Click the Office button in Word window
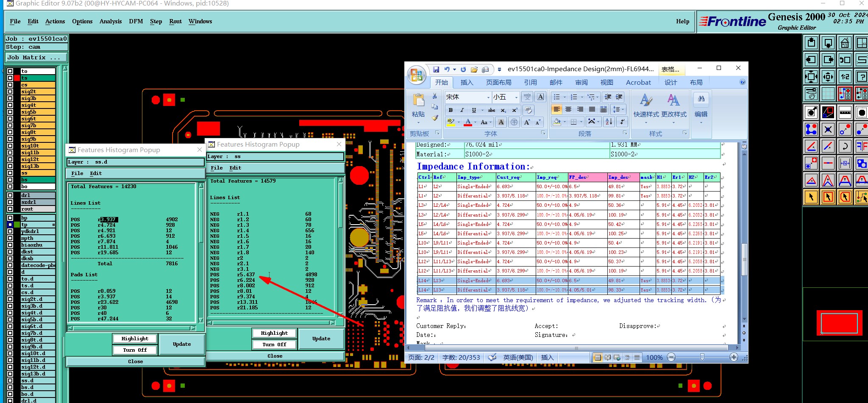Image resolution: width=868 pixels, height=403 pixels. tap(417, 75)
